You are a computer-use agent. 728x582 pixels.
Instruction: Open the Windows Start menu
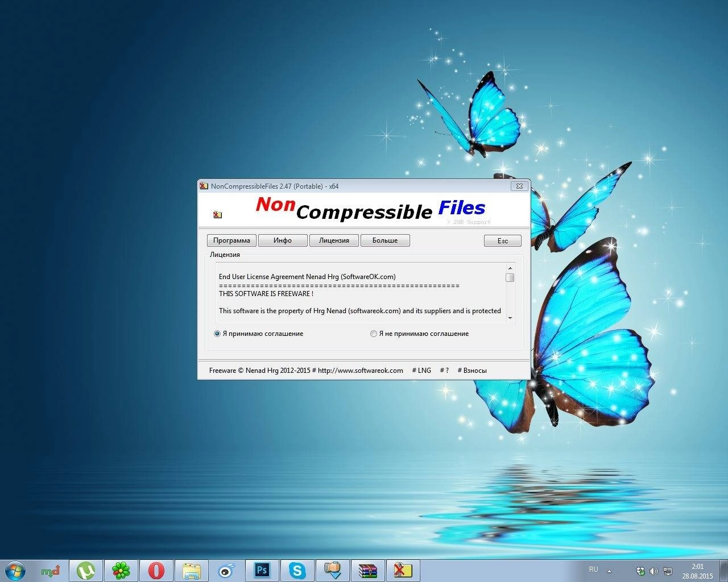coord(14,570)
